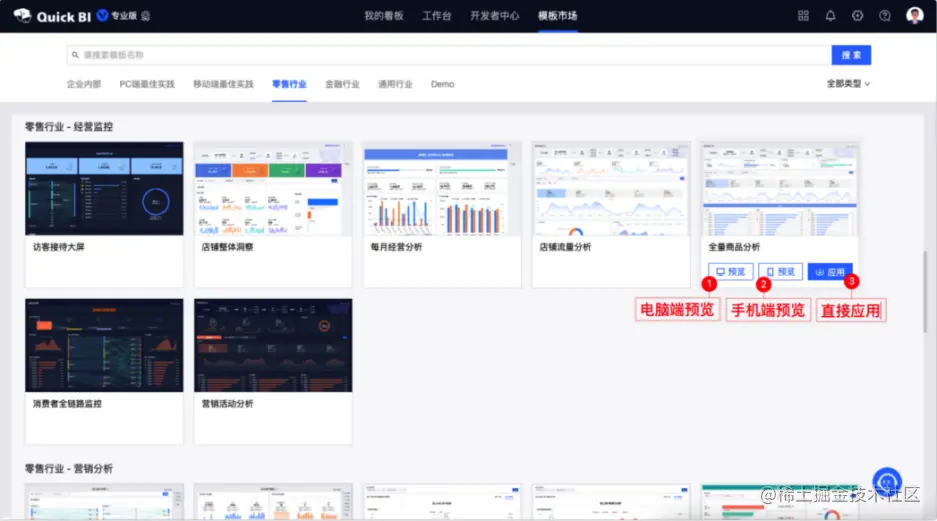Image resolution: width=937 pixels, height=521 pixels.
Task: Click PC 预览 button on 全量商品分析
Action: click(730, 272)
